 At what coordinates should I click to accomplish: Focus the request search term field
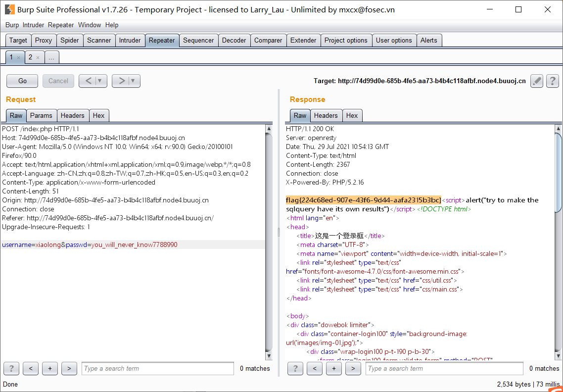(x=158, y=368)
